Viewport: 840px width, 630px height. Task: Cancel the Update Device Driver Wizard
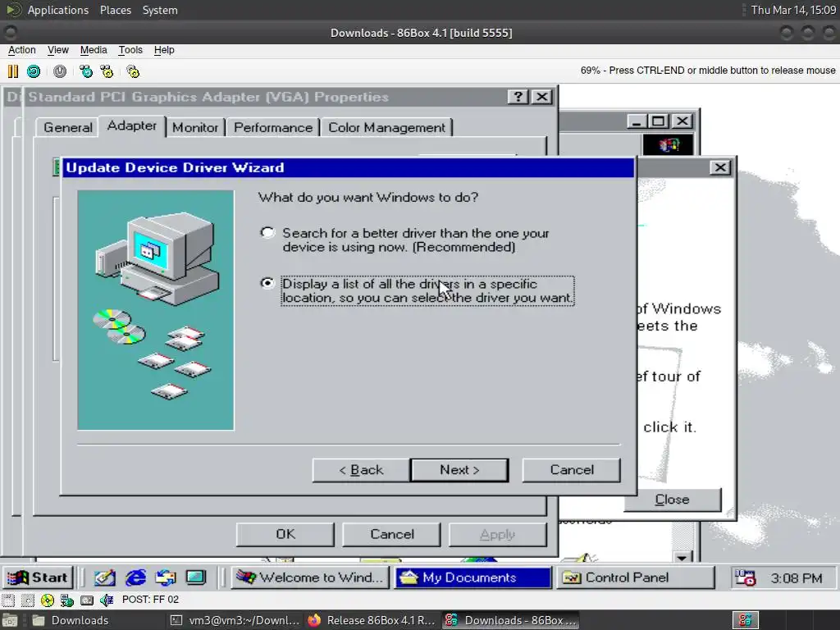572,470
